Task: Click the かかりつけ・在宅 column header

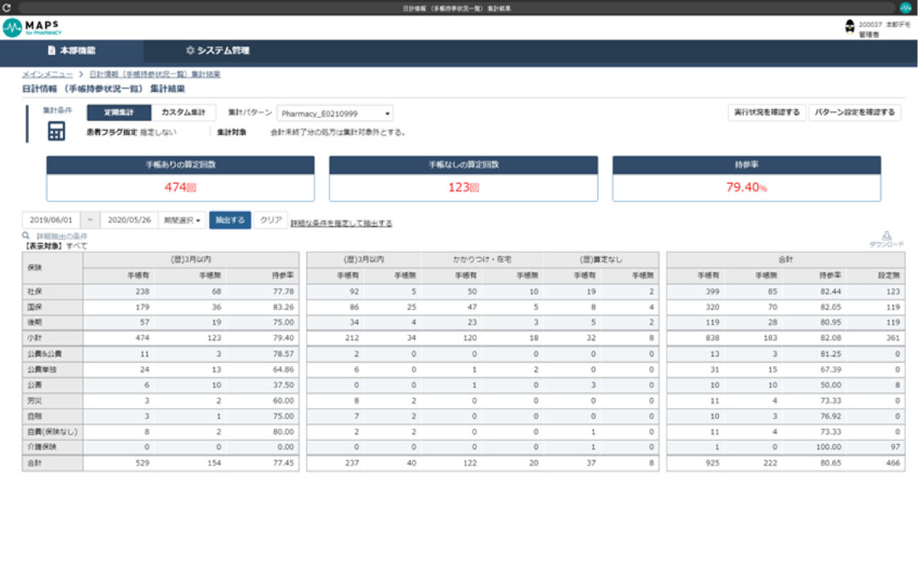Action: tap(482, 260)
